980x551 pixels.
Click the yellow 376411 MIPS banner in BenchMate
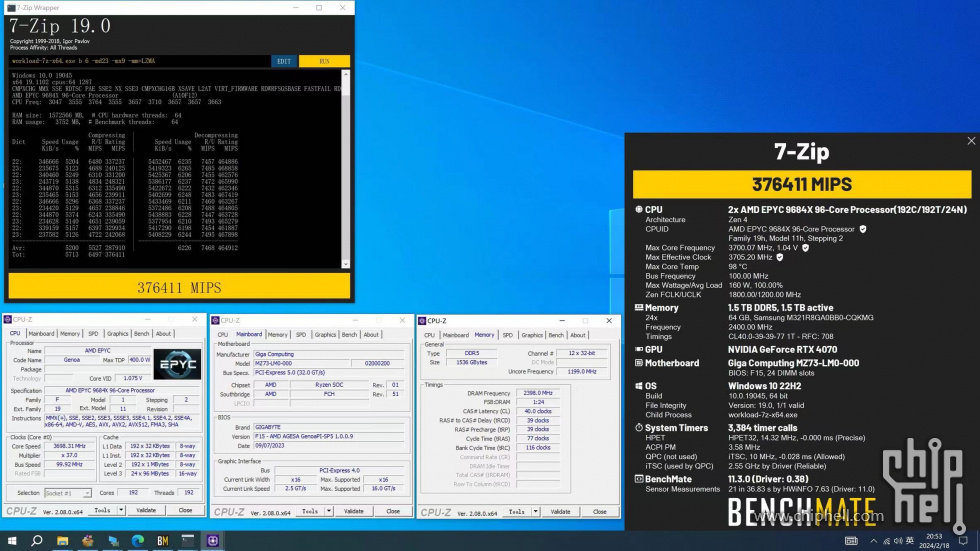click(802, 184)
